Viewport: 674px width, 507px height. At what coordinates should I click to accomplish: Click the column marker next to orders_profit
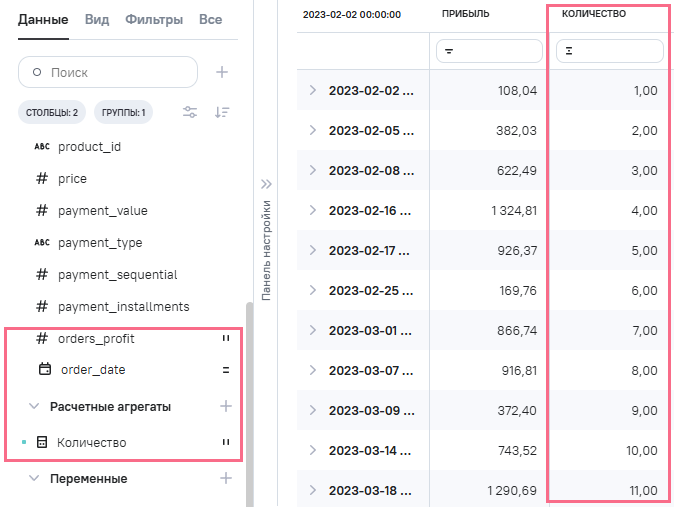coord(226,339)
